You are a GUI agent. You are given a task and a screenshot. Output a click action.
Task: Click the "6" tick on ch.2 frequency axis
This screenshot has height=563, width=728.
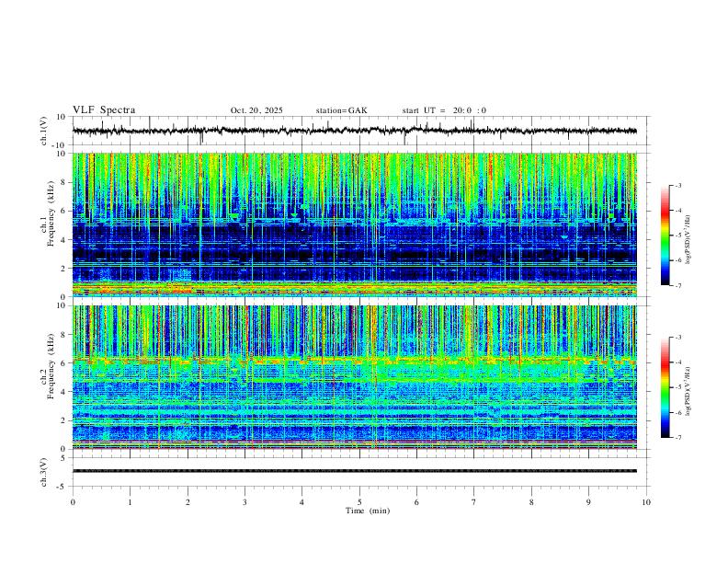(64, 363)
